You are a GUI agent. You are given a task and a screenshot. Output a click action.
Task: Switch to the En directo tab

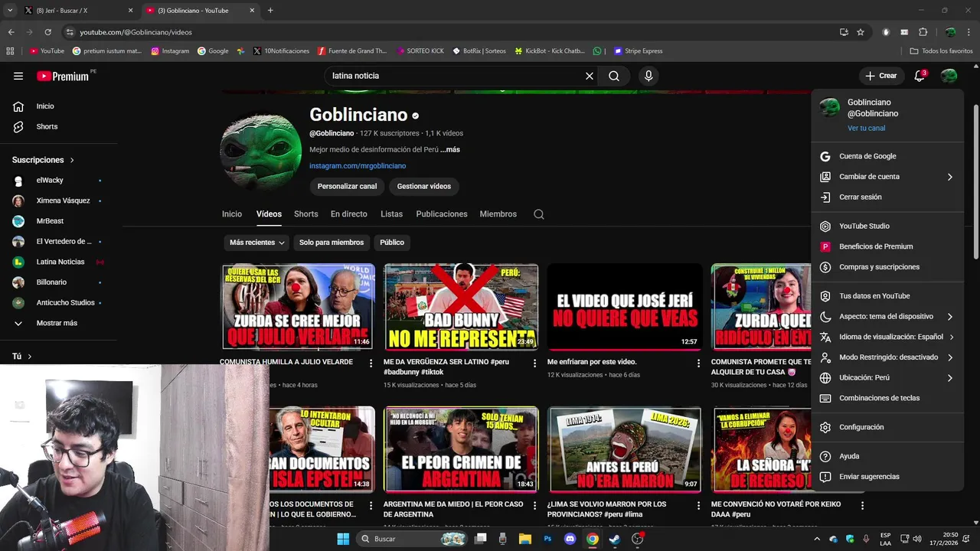(x=349, y=214)
